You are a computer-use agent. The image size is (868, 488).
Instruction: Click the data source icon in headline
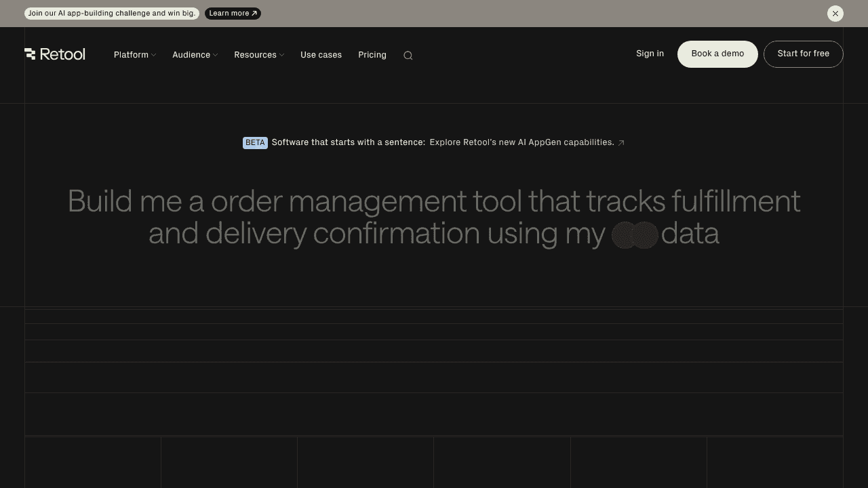635,235
